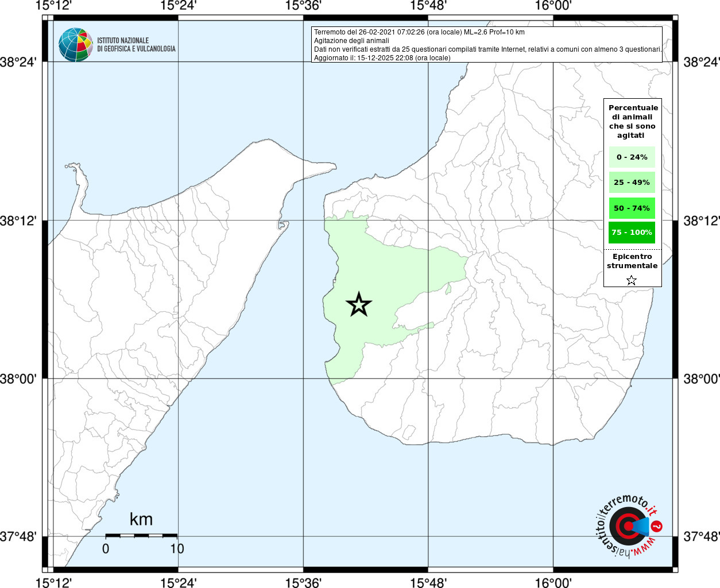Click scale bar value '0'
The image size is (720, 588).
pos(106,548)
